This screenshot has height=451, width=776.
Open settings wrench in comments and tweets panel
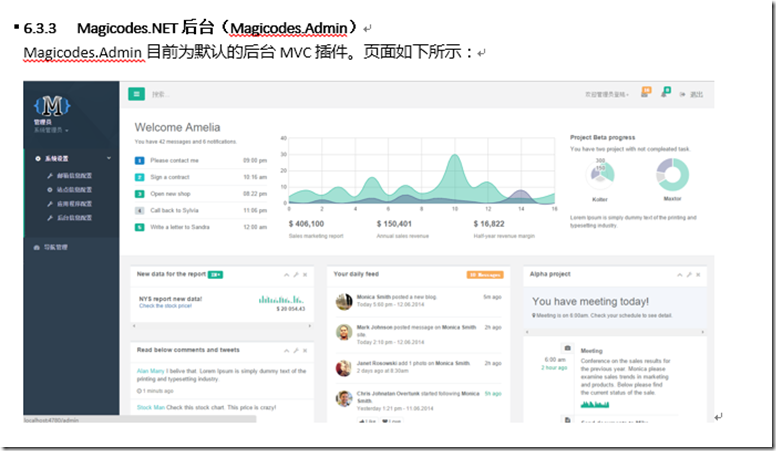(295, 351)
